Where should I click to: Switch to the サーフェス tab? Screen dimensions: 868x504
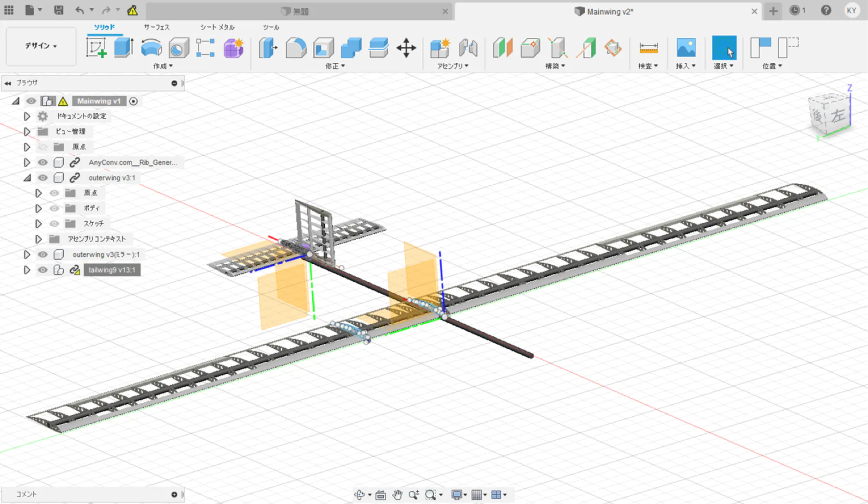157,27
